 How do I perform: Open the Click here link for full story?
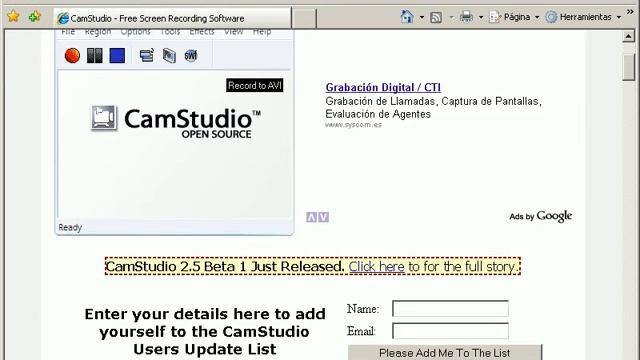tap(376, 267)
